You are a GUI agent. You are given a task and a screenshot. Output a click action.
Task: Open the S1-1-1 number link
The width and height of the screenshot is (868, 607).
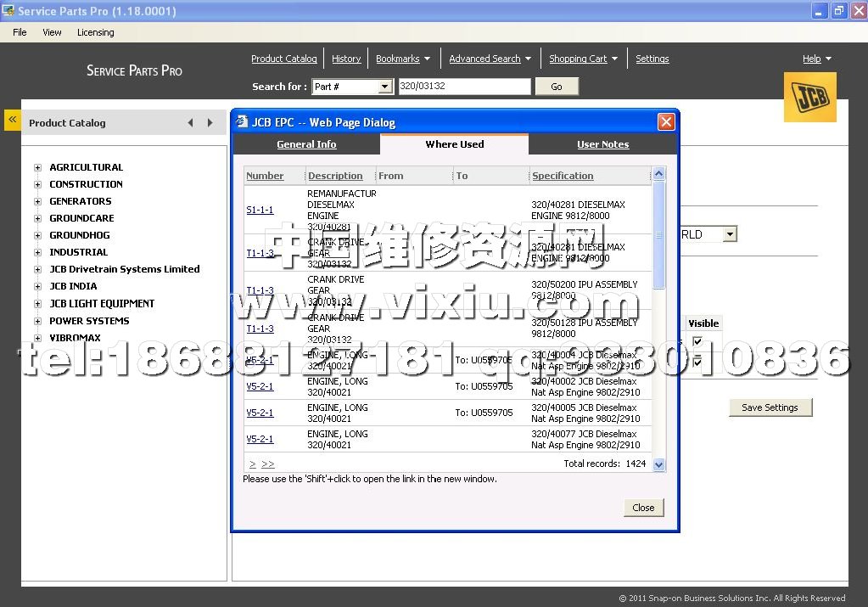pyautogui.click(x=260, y=210)
